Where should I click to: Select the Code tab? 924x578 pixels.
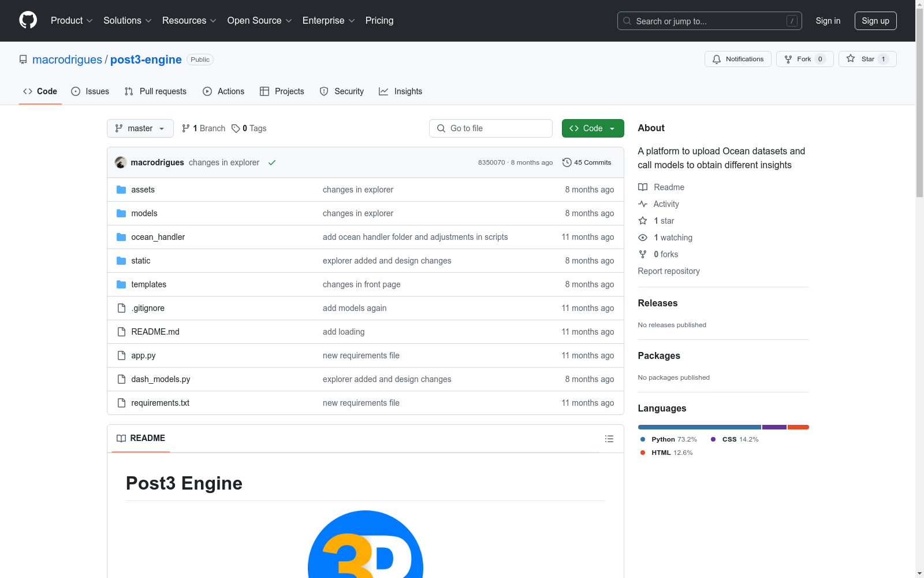pos(40,91)
